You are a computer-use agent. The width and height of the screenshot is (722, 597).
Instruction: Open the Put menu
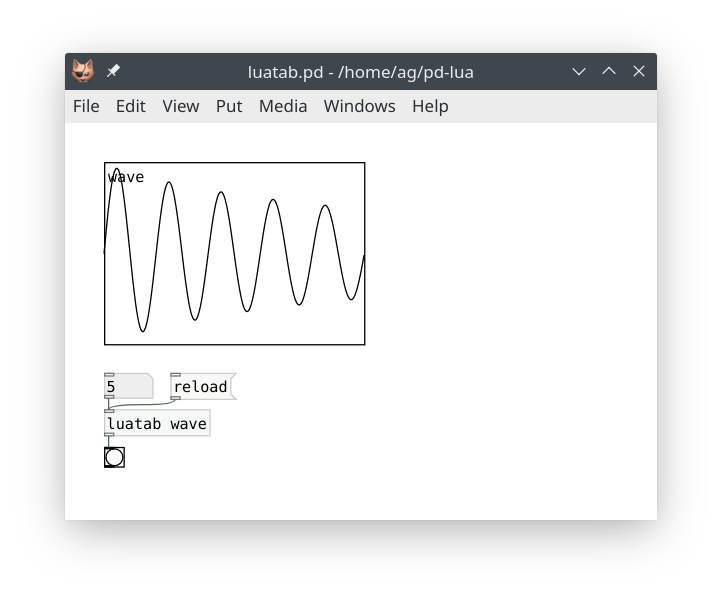click(229, 106)
